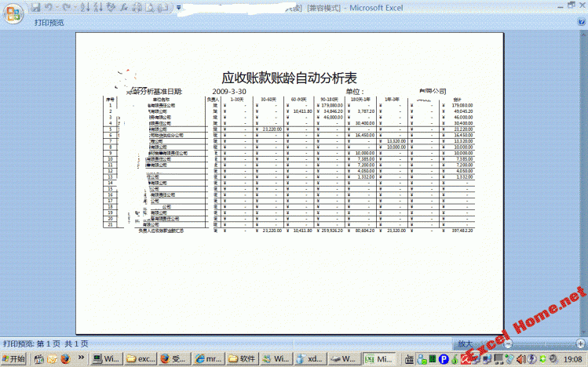Click the Sort Ascending icon

(x=85, y=8)
